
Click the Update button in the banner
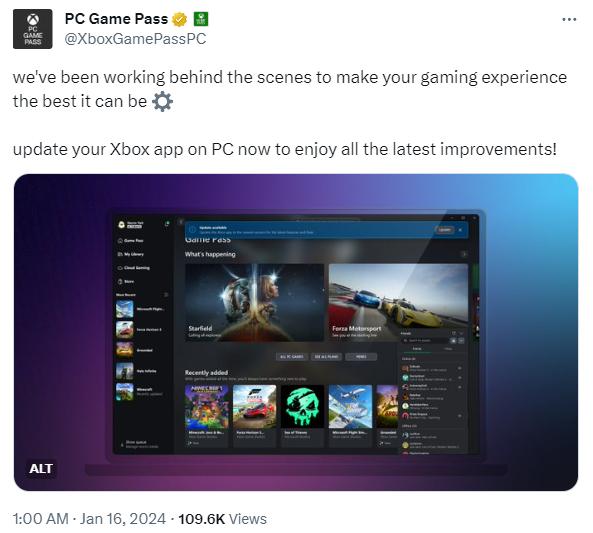(444, 230)
